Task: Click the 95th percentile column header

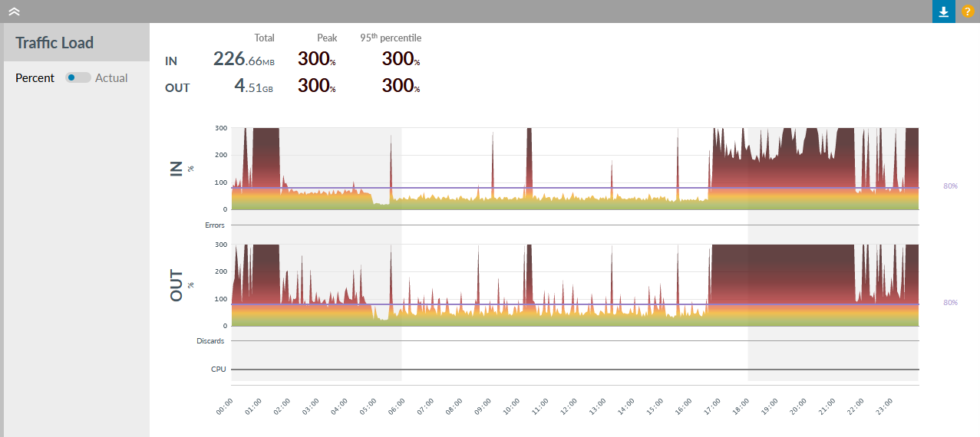Action: 391,38
